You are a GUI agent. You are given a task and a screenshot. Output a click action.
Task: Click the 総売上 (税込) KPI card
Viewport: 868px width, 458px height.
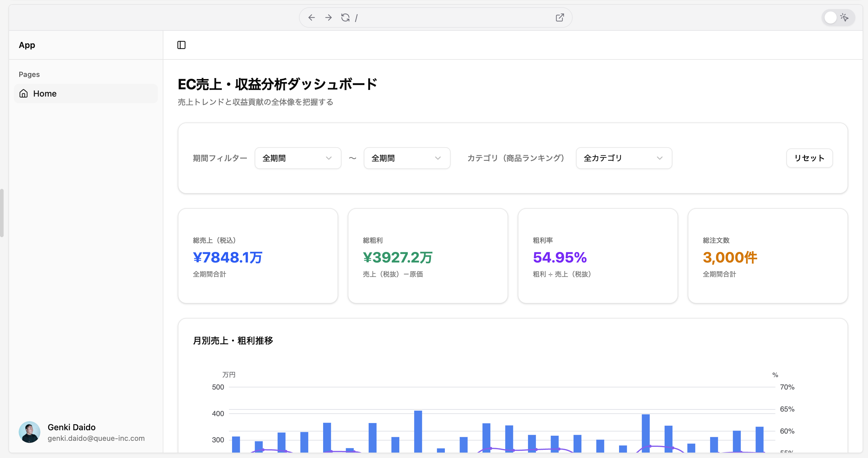[258, 256]
